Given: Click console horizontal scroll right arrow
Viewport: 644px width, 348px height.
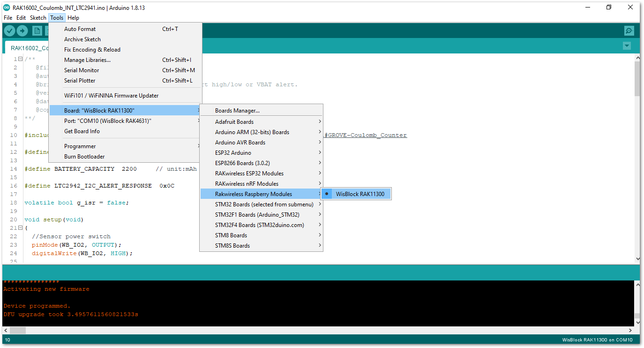Looking at the screenshot, I should point(631,330).
